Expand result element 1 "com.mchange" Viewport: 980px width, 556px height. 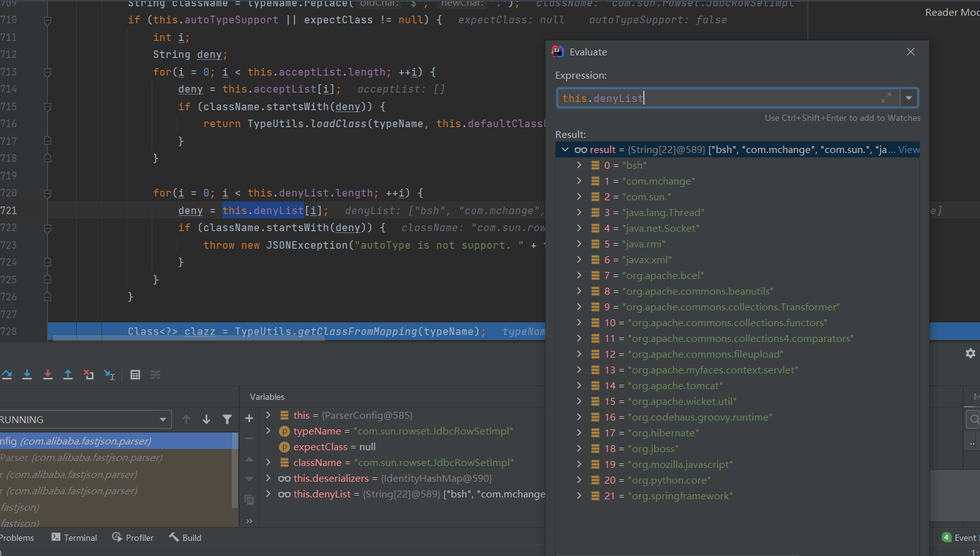tap(579, 181)
